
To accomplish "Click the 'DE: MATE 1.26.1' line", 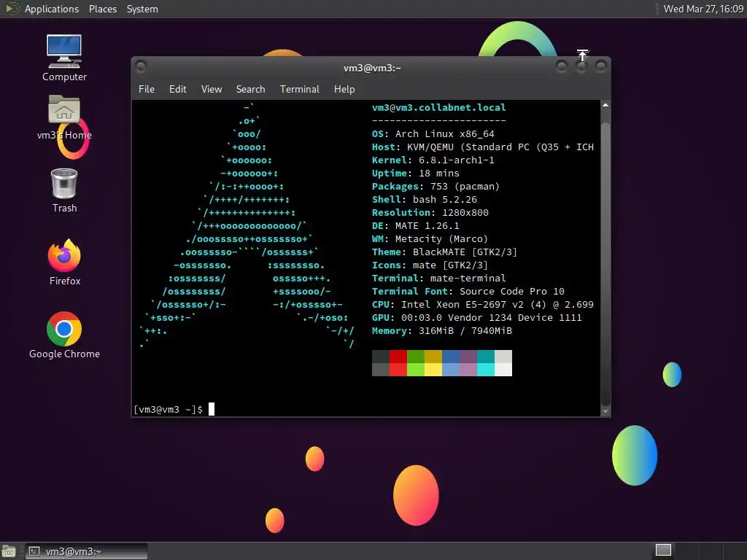I will (x=415, y=226).
